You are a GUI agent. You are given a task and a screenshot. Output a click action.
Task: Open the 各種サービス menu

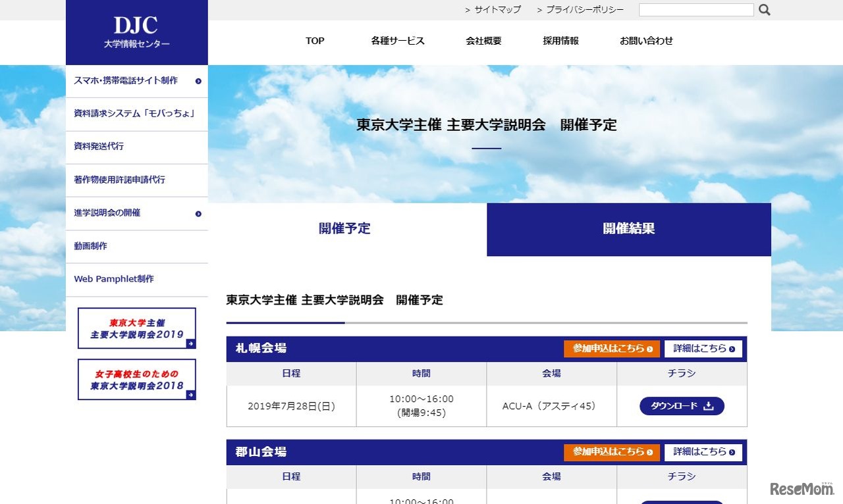(x=398, y=41)
